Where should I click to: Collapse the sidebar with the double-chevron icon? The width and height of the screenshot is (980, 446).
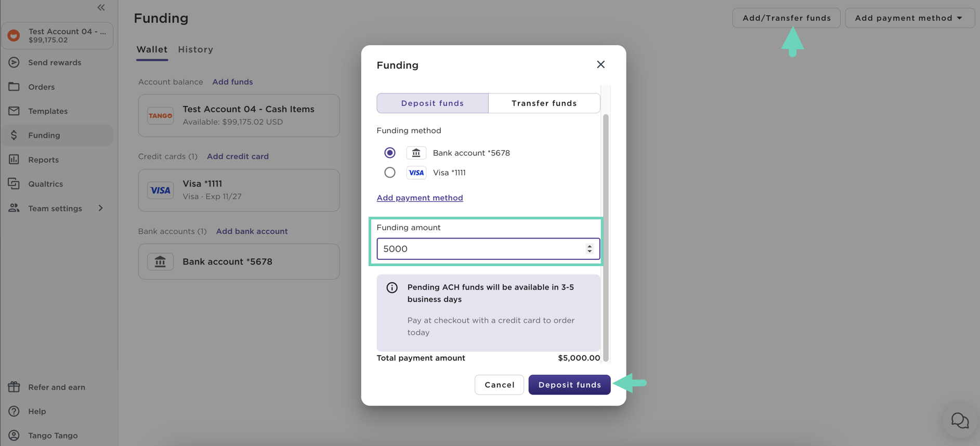[101, 7]
